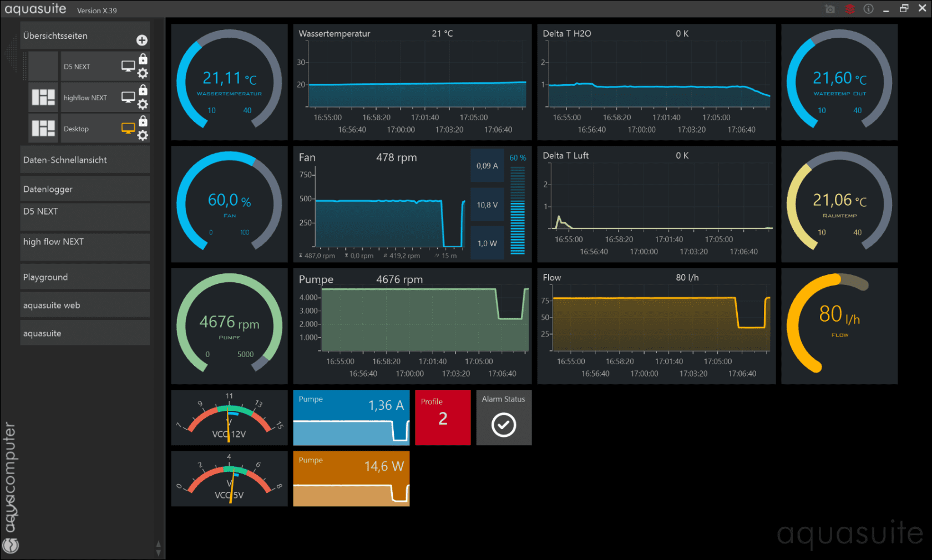Viewport: 932px width, 560px height.
Task: Expand the Datenlogger section
Action: point(85,189)
